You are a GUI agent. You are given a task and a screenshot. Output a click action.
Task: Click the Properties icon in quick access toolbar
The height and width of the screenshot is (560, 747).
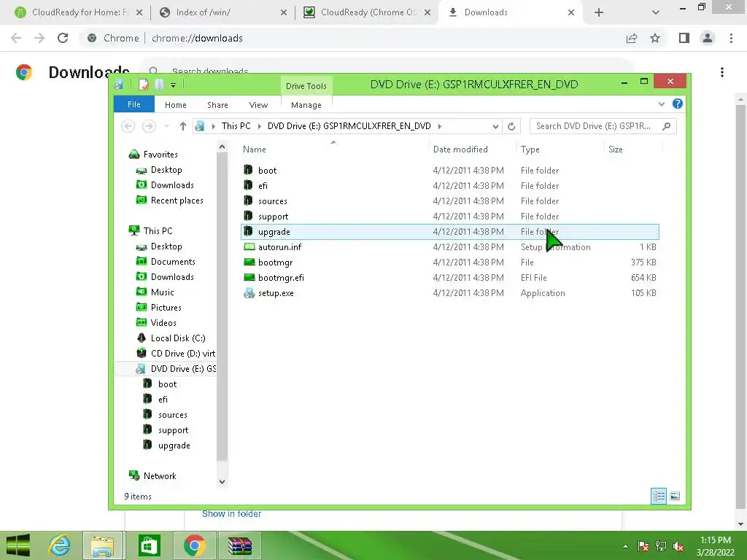coord(144,85)
